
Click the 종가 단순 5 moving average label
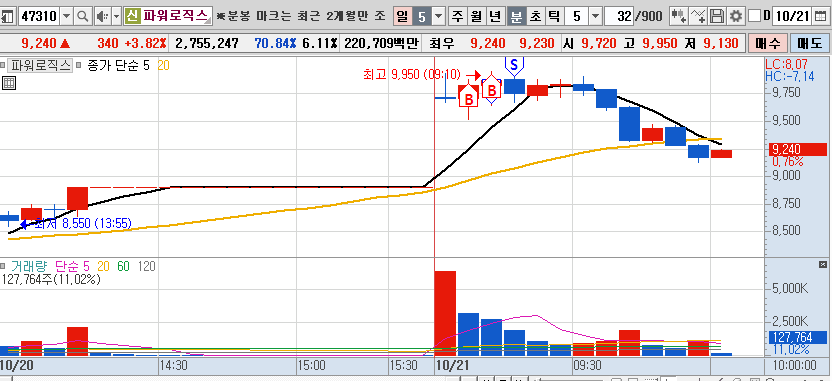118,66
